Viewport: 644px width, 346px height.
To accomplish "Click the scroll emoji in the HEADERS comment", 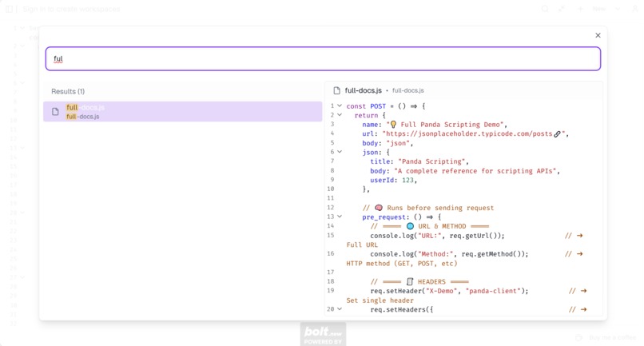I will click(409, 282).
